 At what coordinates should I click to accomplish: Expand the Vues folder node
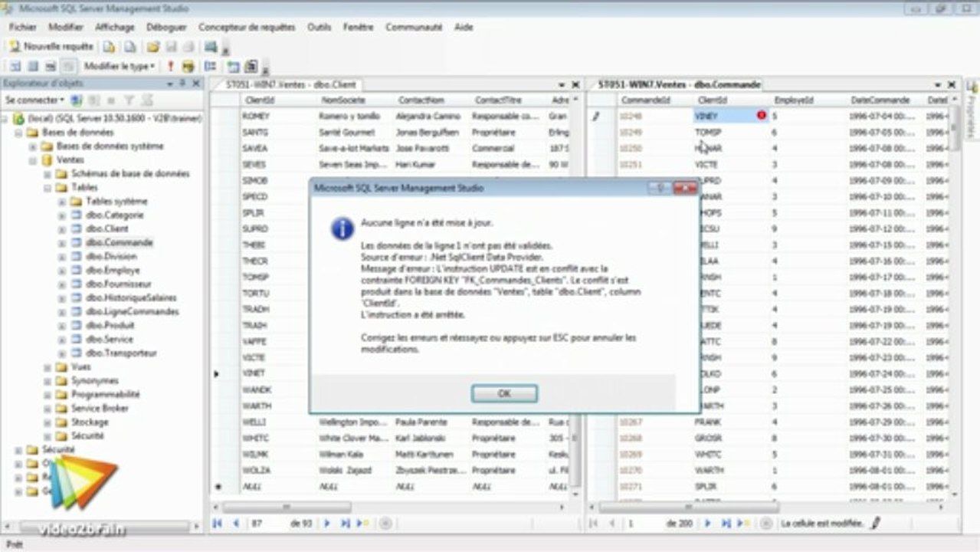pos(48,367)
